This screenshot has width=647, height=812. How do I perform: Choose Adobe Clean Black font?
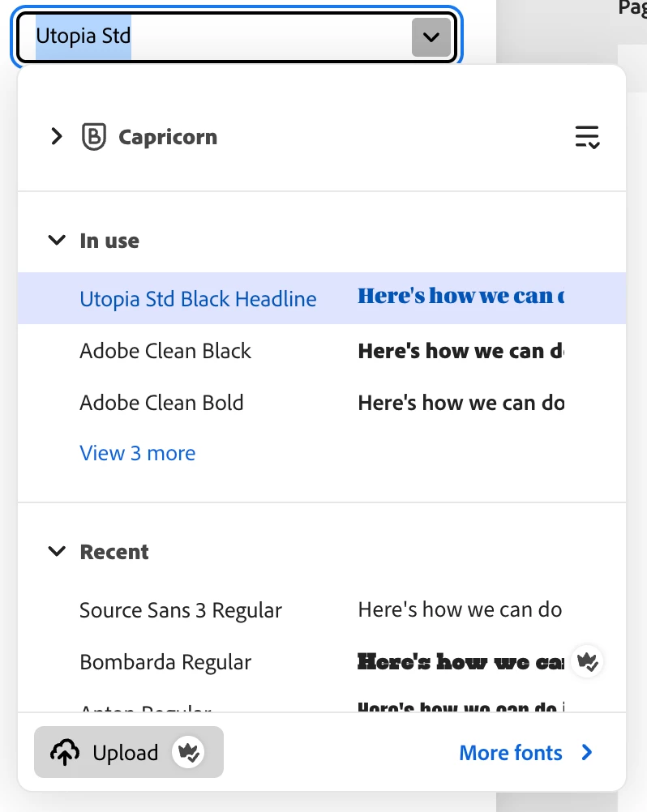(x=165, y=351)
